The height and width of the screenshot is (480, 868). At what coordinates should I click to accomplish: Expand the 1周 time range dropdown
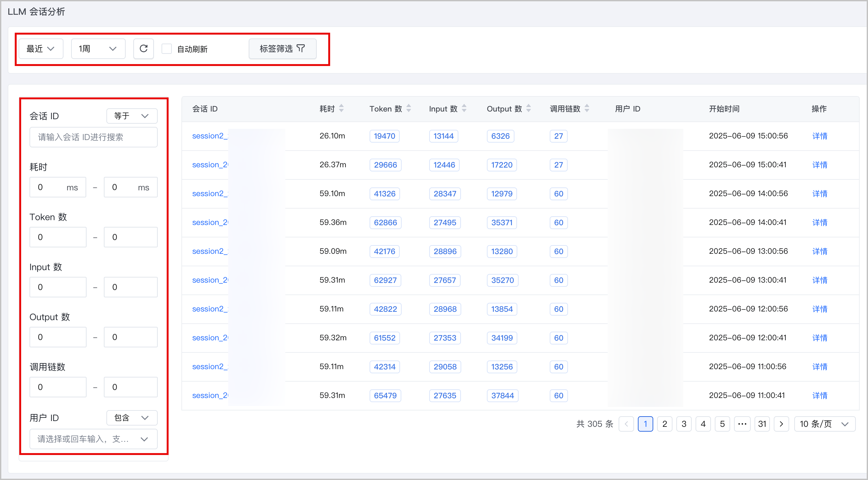click(98, 49)
